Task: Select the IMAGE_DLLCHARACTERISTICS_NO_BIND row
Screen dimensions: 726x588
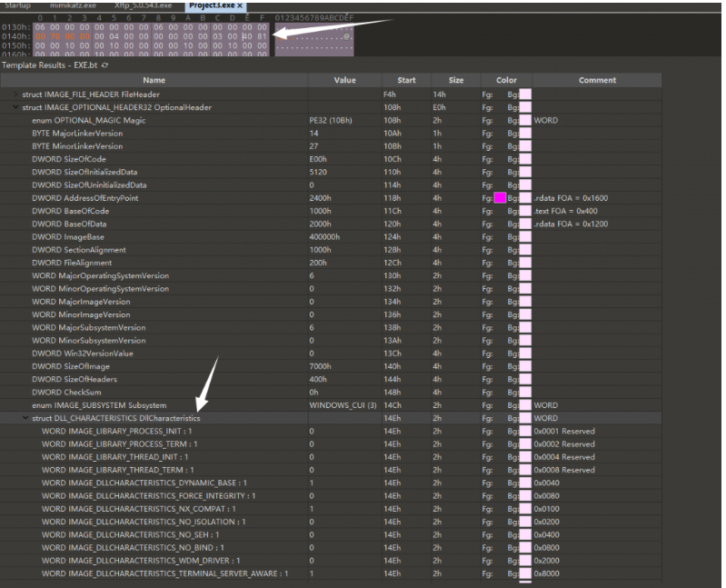Action: (x=331, y=548)
